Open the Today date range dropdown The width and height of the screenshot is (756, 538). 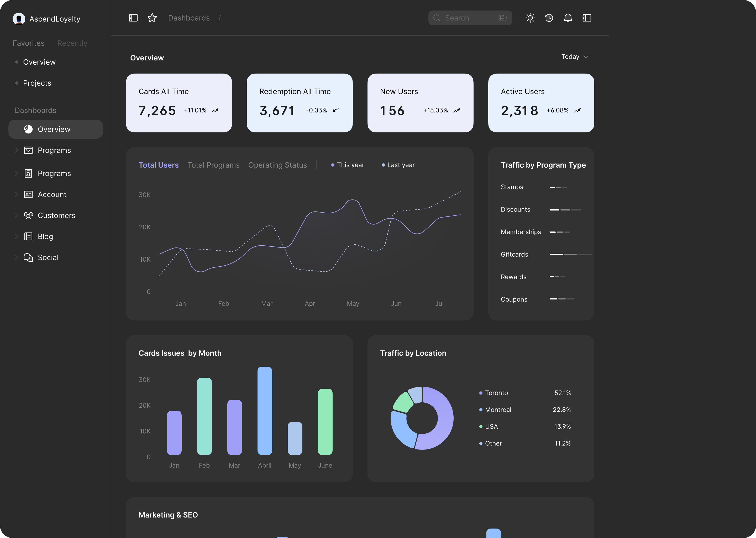pyautogui.click(x=575, y=56)
